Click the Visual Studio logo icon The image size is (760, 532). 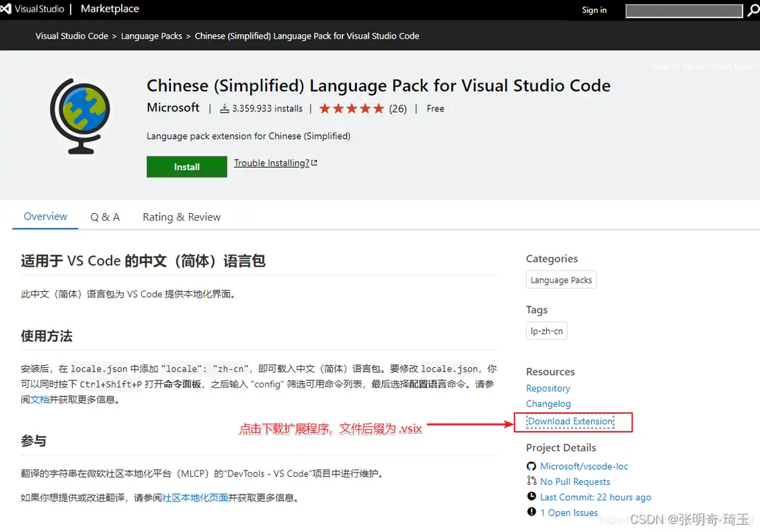(6, 9)
